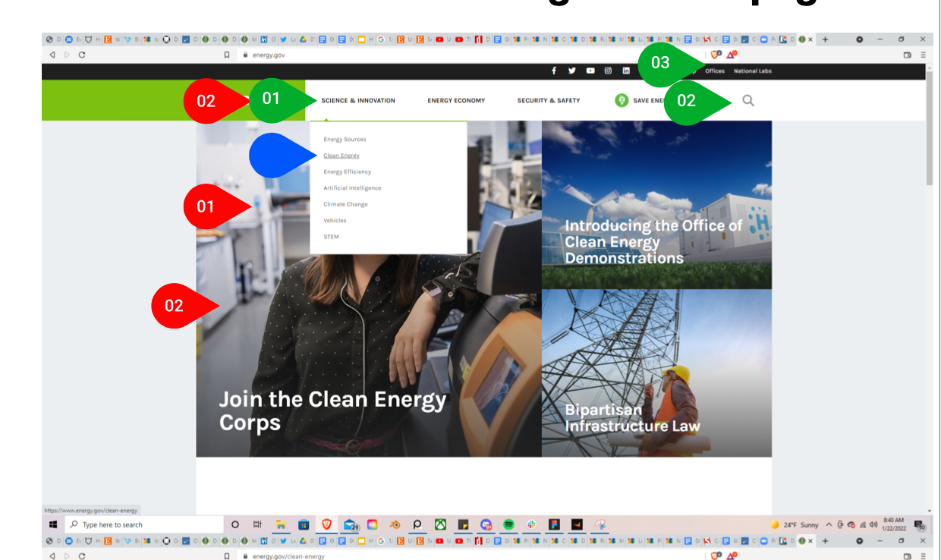This screenshot has width=941, height=560.
Task: Click the Cortana circle on taskbar
Action: 234,524
